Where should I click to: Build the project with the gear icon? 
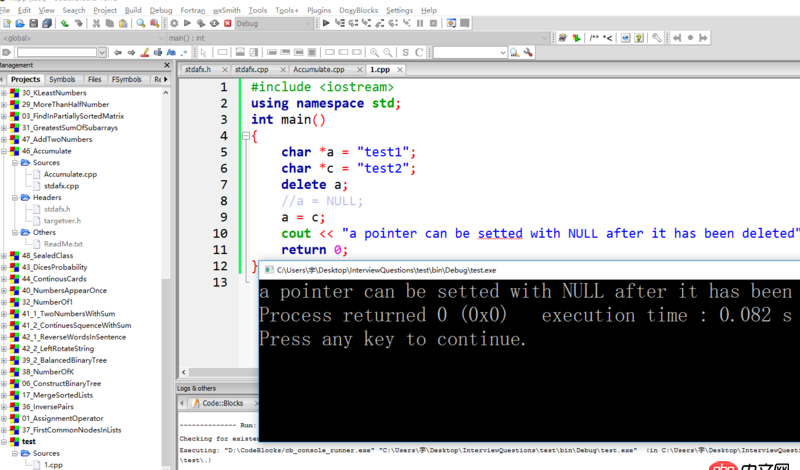click(174, 23)
